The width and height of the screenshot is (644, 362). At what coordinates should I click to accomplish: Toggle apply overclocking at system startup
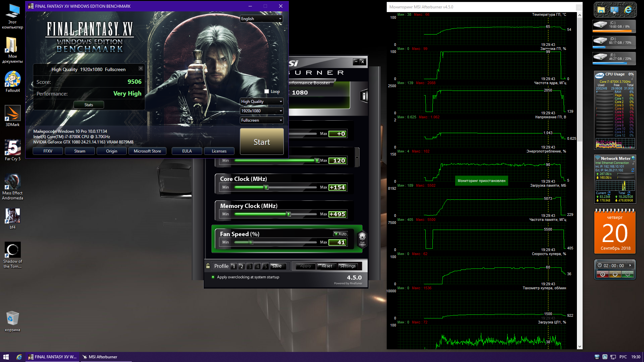[213, 277]
